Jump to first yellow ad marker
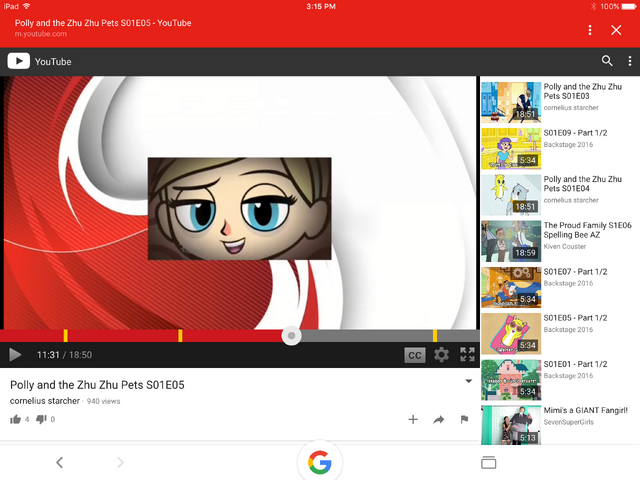The image size is (640, 480). click(x=65, y=336)
